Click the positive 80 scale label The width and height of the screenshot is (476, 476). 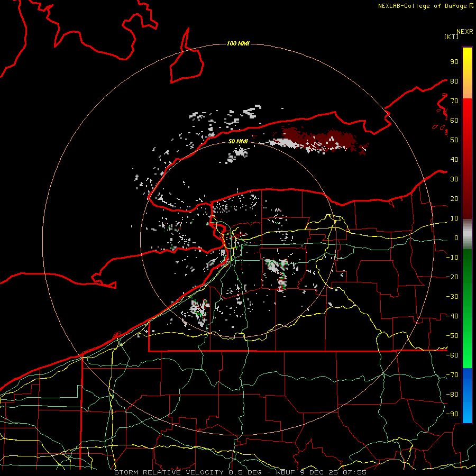(454, 81)
